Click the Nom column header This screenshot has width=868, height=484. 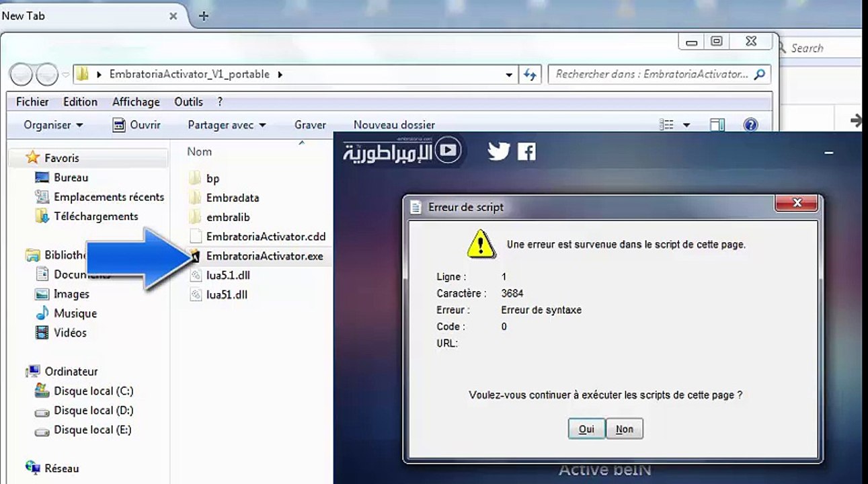(199, 152)
